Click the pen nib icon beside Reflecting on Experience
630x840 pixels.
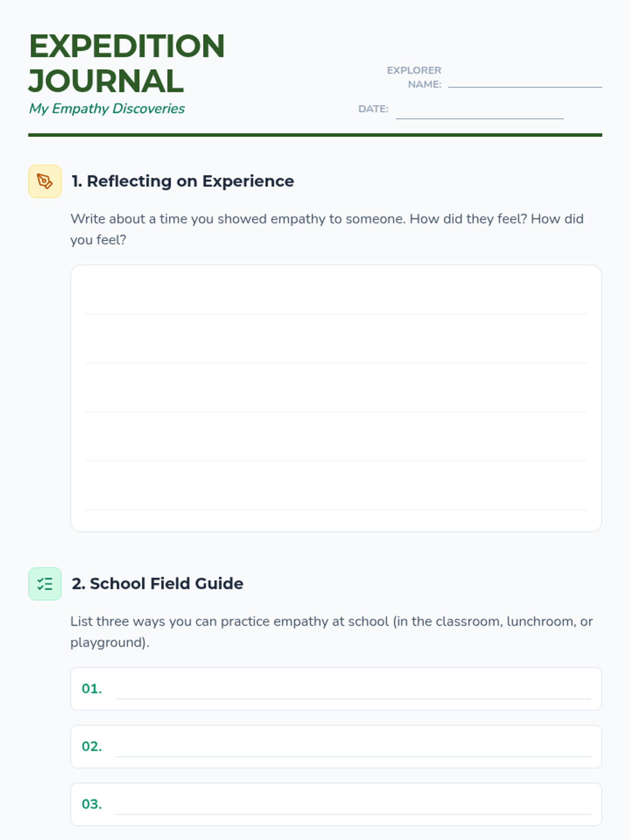point(45,181)
